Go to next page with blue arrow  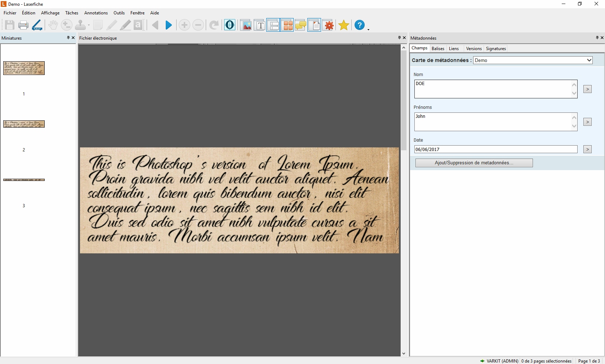tap(169, 25)
